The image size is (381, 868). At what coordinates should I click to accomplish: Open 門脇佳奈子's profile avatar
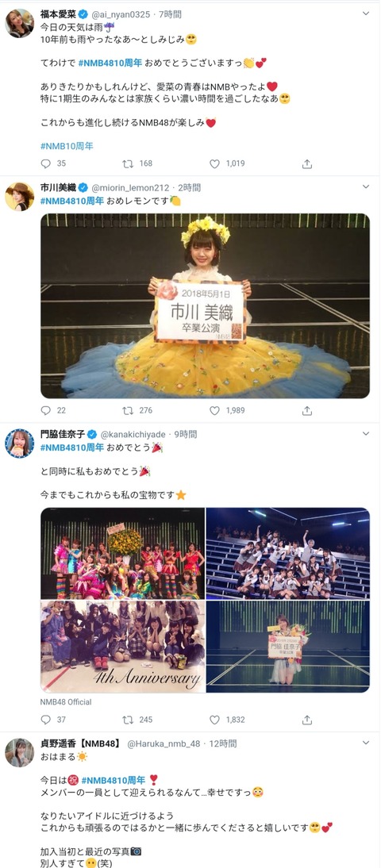coord(19,443)
